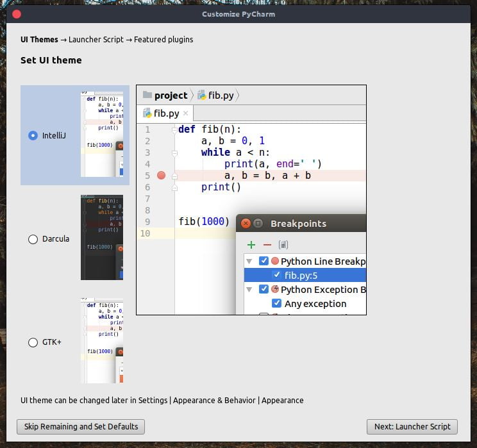Click the Customize PyCharm title bar
Image resolution: width=477 pixels, height=448 pixels.
238,14
